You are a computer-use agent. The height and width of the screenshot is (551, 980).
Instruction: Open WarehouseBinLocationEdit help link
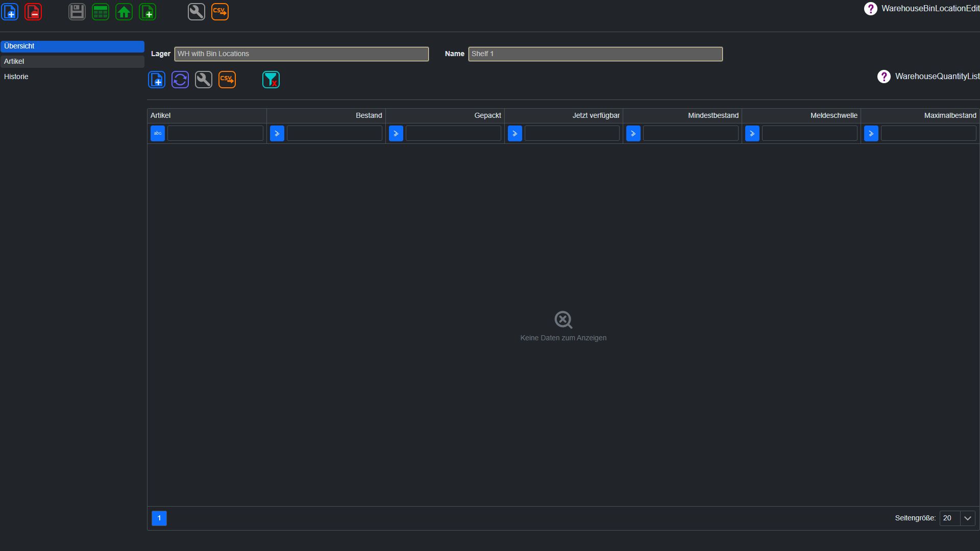922,9
